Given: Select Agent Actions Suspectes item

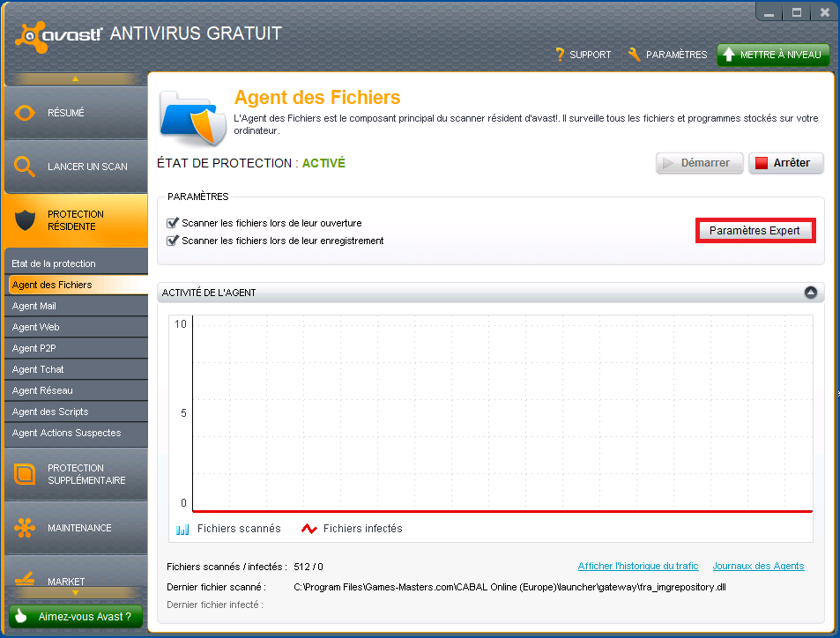Looking at the screenshot, I should [76, 433].
